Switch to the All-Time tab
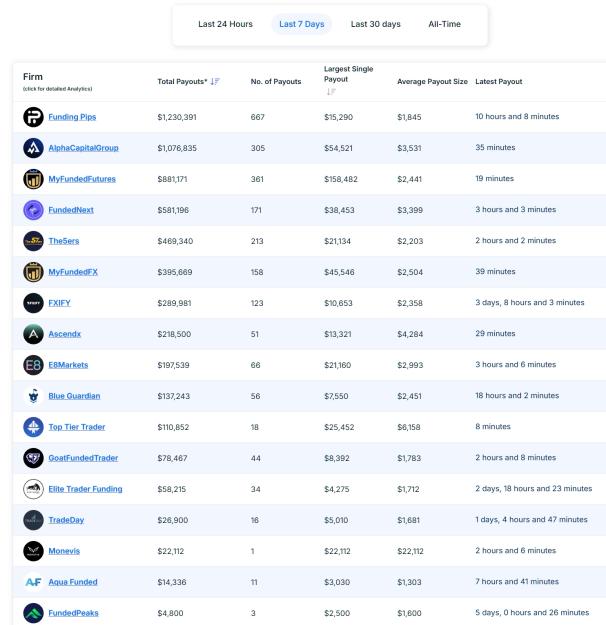This screenshot has height=625, width=606. 445,24
